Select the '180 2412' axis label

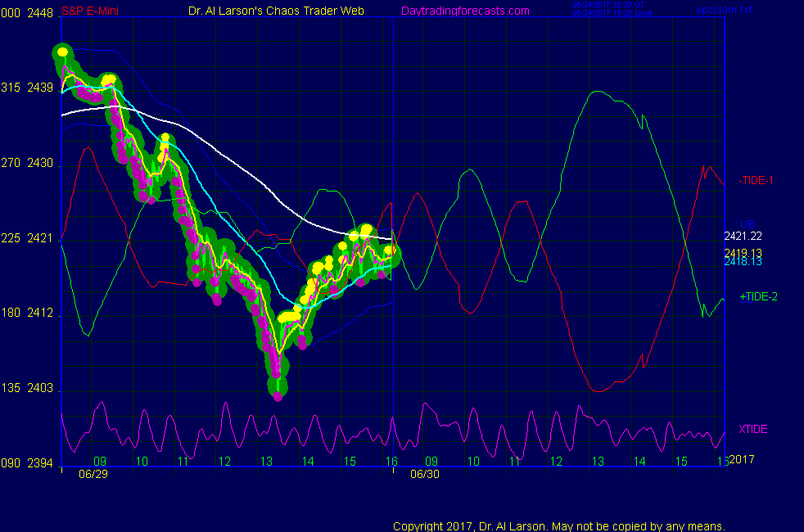[x=27, y=313]
